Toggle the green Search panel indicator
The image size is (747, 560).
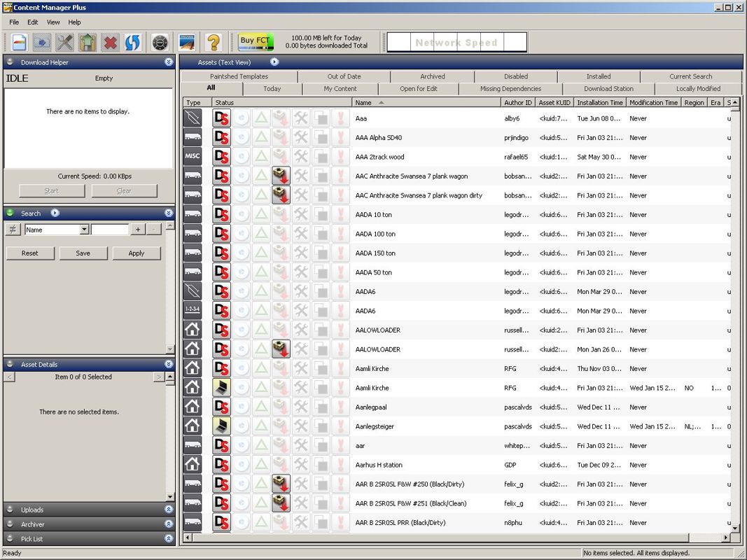coord(11,213)
